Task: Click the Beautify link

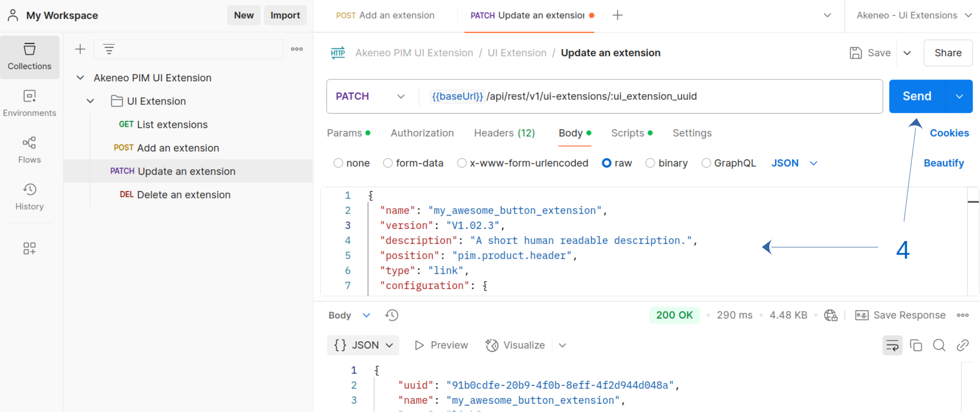Action: 943,163
